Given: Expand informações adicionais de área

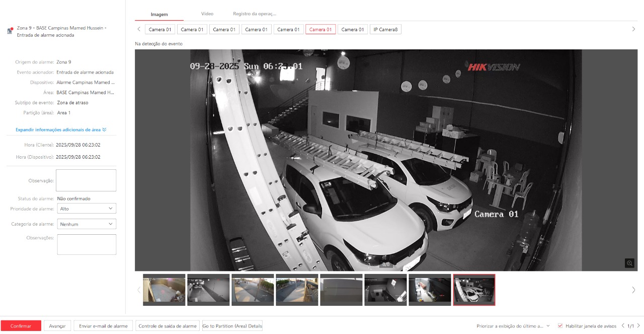Looking at the screenshot, I should tap(61, 129).
